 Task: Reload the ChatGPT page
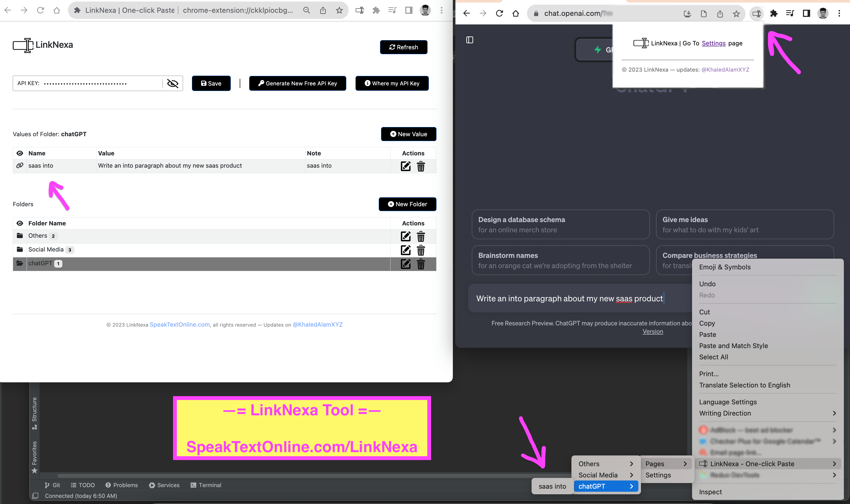(x=499, y=14)
